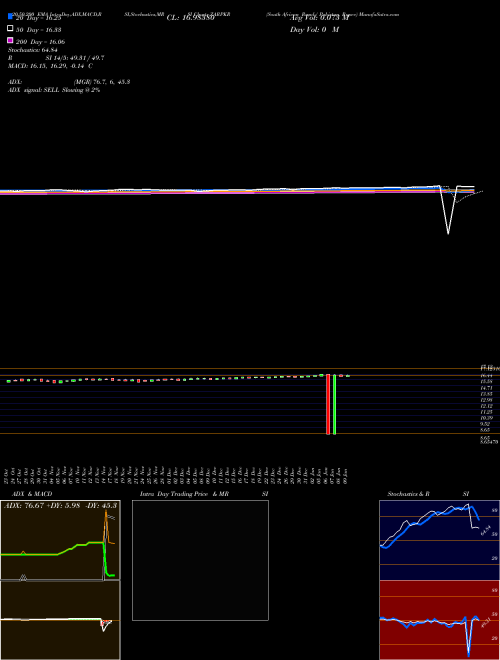Click the '14.71' price axis label
The image size is (500, 660).
pyautogui.click(x=487, y=387)
